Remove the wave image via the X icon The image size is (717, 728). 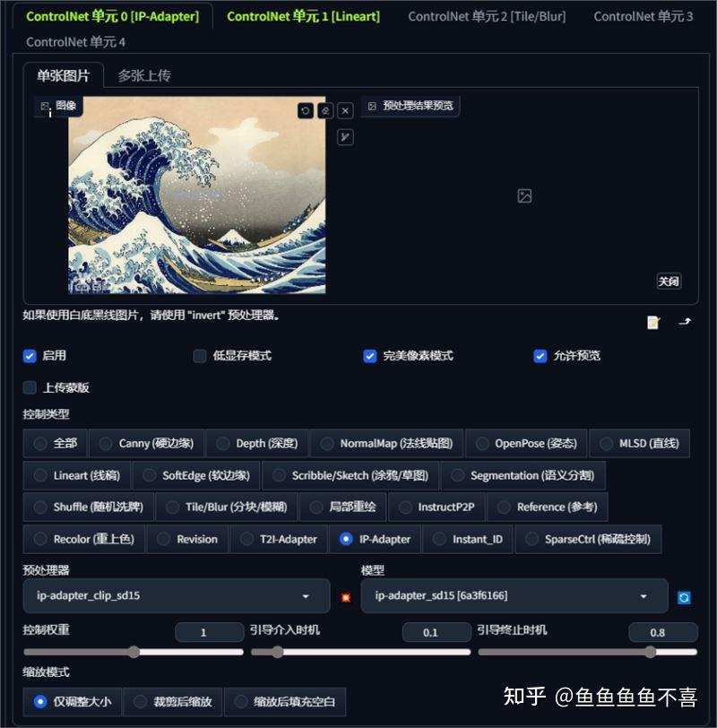coord(345,109)
